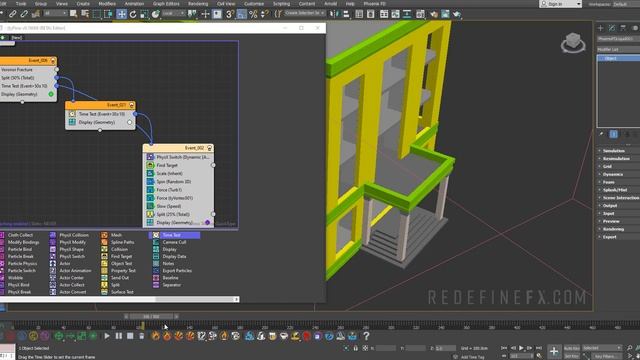The image size is (640, 360).
Task: Click the green Display color dot in Event_006
Action: click(51, 94)
